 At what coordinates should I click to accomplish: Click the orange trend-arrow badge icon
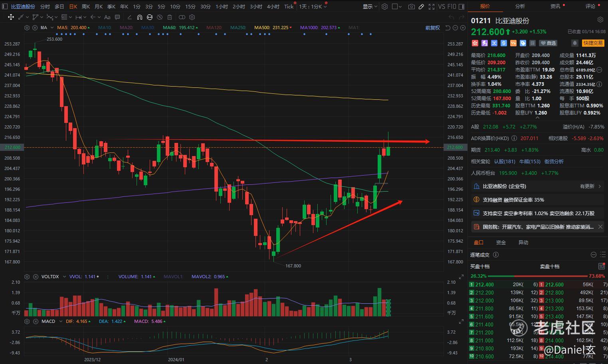[x=513, y=43]
